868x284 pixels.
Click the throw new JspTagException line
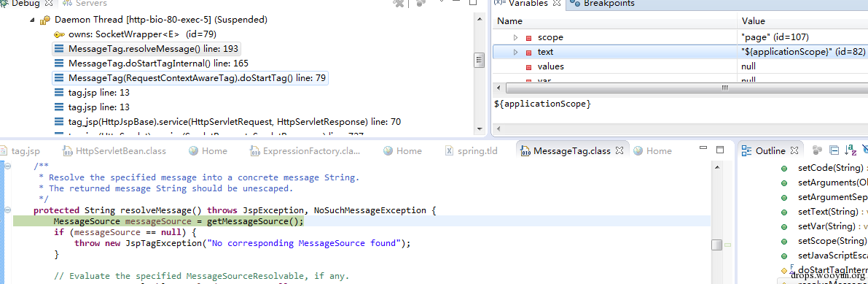[x=243, y=243]
